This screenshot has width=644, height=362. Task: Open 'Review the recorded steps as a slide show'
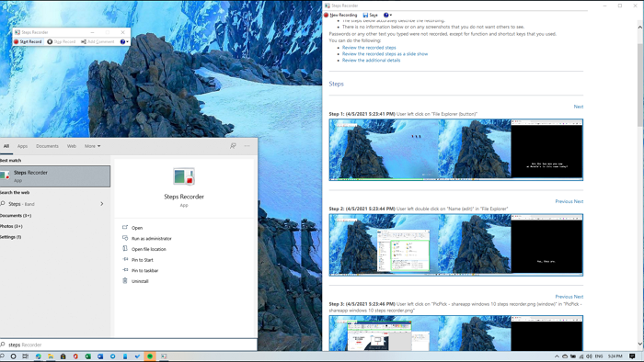click(x=385, y=53)
